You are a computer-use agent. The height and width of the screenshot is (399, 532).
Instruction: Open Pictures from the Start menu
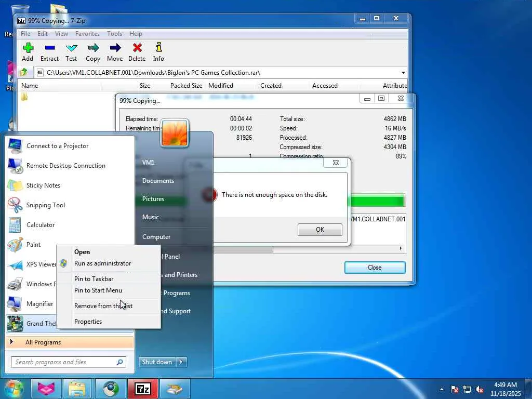pyautogui.click(x=153, y=199)
